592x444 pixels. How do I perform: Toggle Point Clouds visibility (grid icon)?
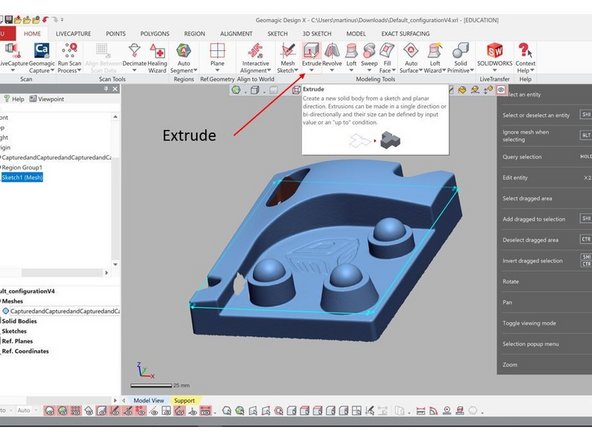click(76, 411)
